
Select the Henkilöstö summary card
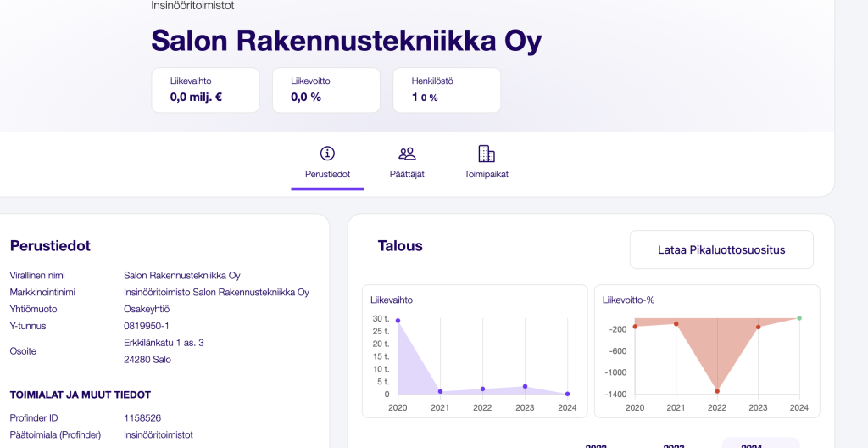[x=447, y=91]
